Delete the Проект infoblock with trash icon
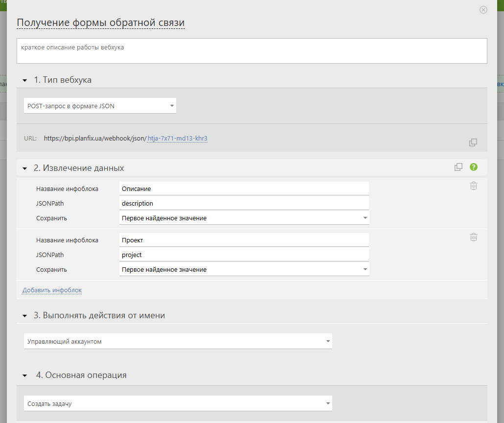504x423 pixels. coord(474,237)
